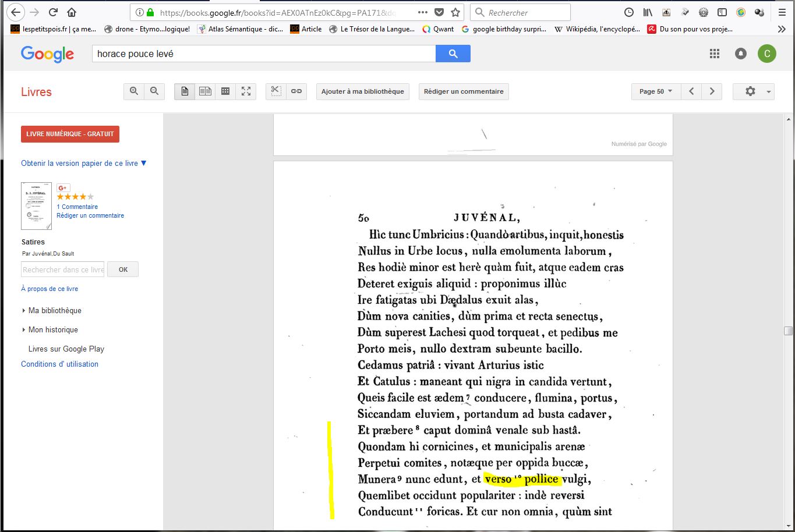Viewport: 795px width, 532px height.
Task: Click the zoom in magnifier icon
Action: [x=134, y=91]
